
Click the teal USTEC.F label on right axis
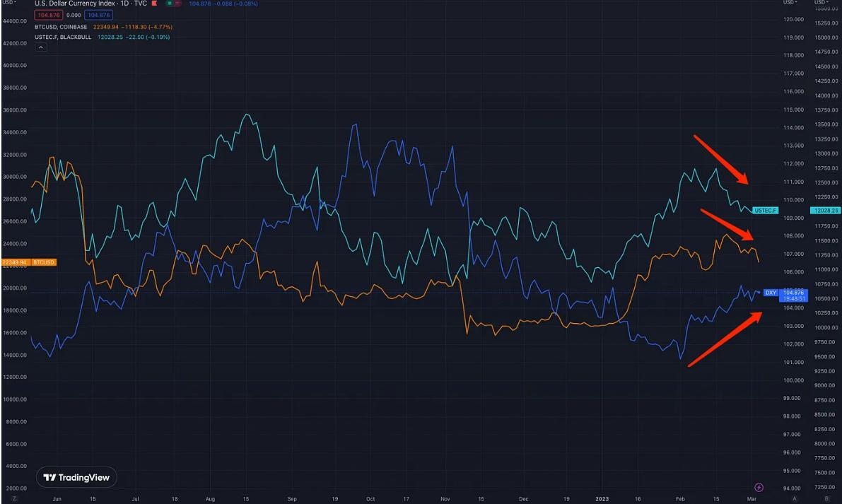coord(765,210)
